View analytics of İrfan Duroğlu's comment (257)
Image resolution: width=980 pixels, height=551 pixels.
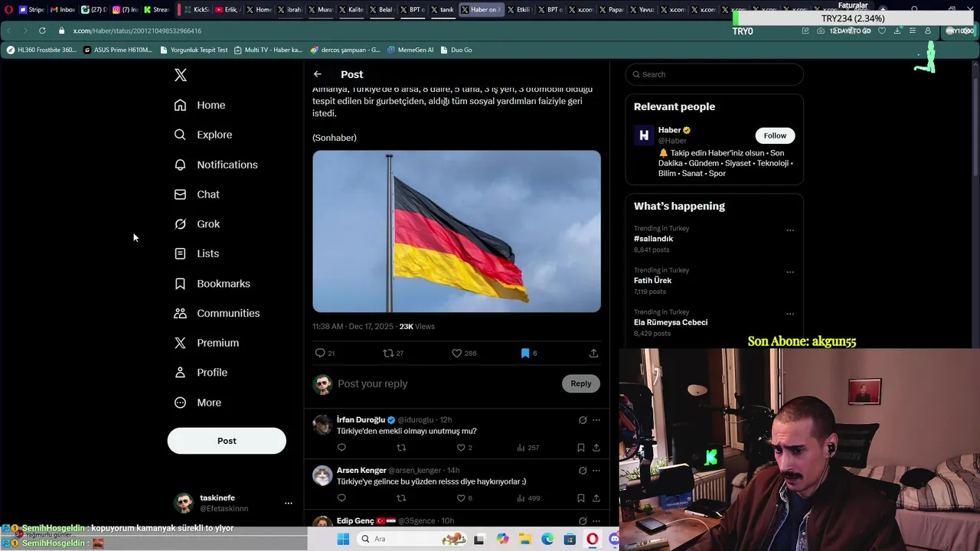tap(528, 448)
